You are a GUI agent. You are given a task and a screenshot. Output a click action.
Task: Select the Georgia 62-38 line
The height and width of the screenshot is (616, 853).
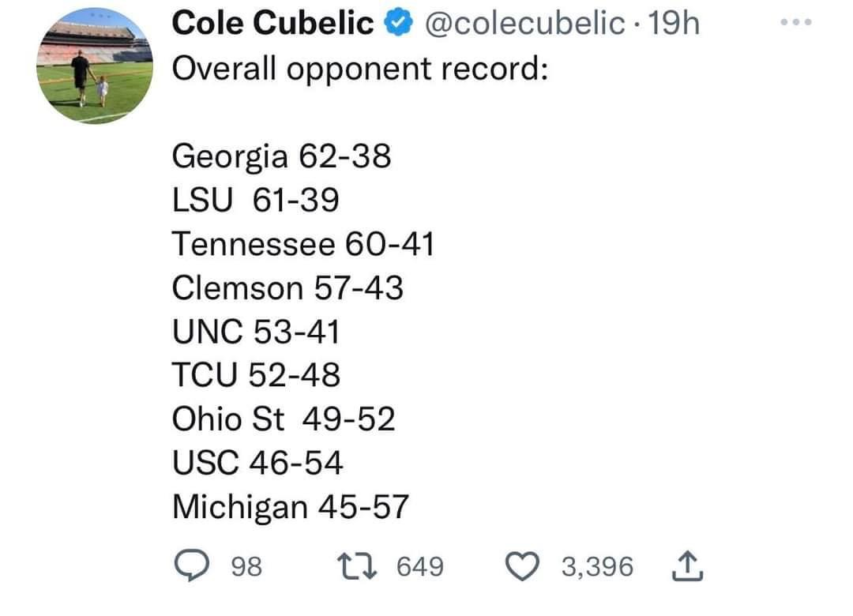[281, 156]
